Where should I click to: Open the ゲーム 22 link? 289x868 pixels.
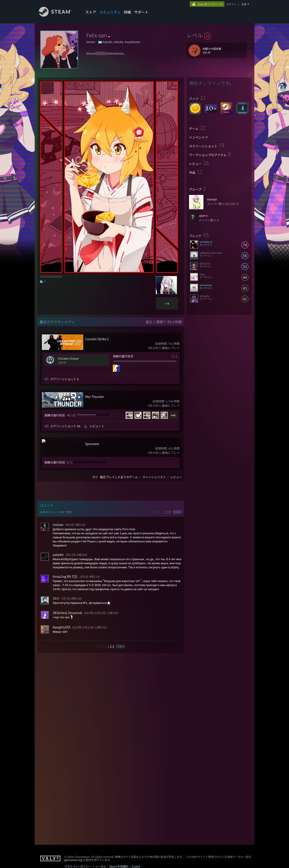pos(197,128)
